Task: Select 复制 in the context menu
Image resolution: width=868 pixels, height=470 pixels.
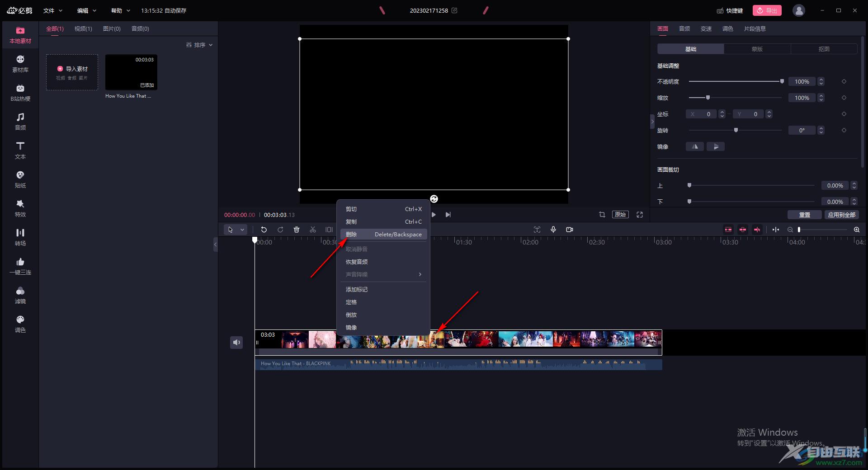Action: 383,221
